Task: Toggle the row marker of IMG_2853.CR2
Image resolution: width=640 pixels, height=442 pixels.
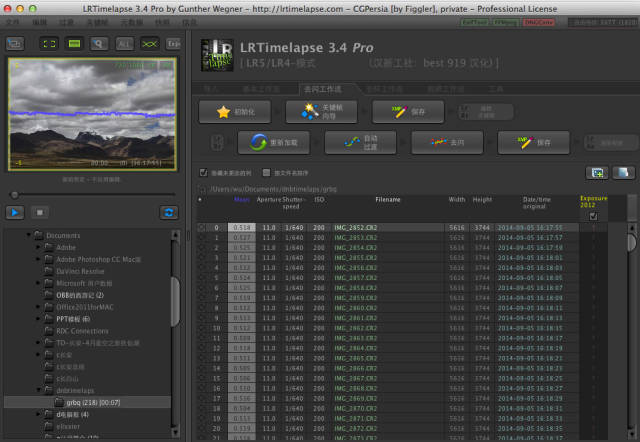Action: click(201, 238)
